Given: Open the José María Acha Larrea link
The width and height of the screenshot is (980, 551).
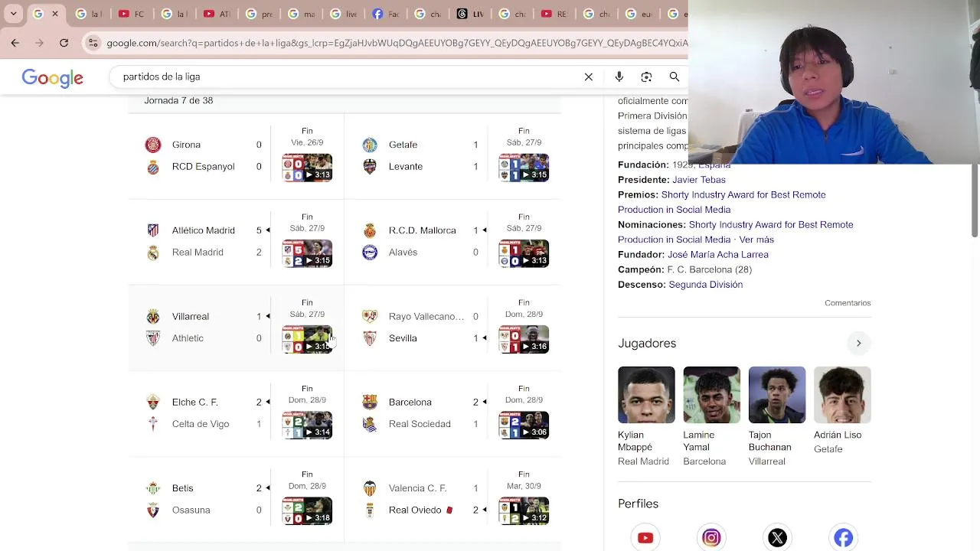Looking at the screenshot, I should 718,255.
